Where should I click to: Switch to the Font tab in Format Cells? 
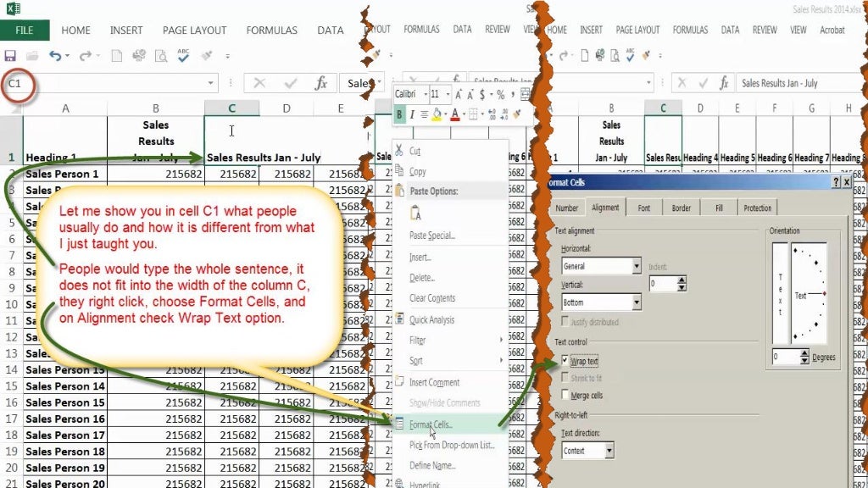pyautogui.click(x=644, y=208)
